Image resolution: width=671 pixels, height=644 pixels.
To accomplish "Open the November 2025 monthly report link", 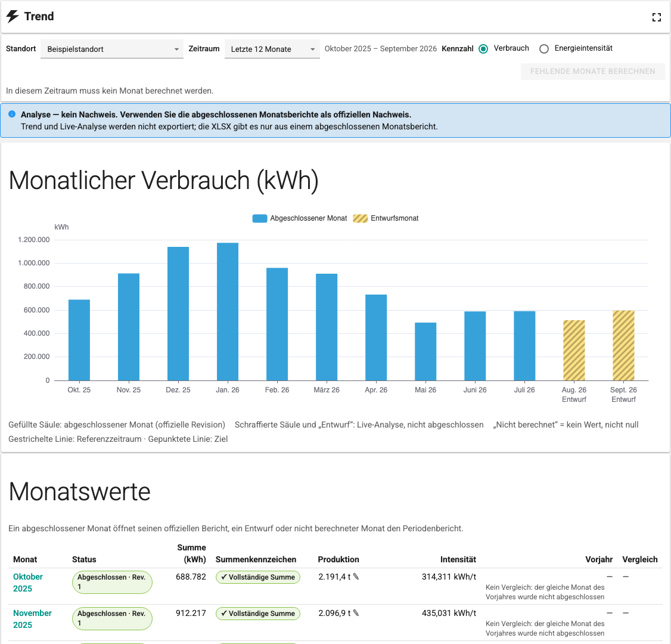I will [32, 619].
